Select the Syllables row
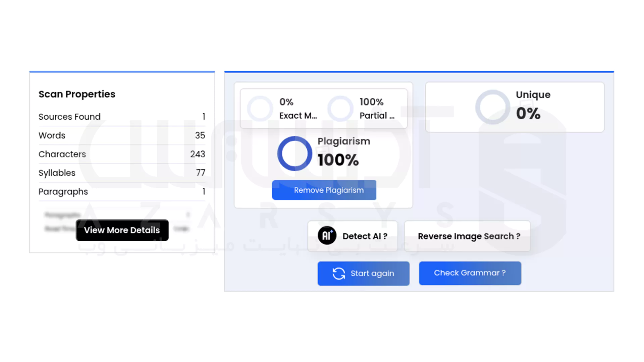 click(122, 173)
